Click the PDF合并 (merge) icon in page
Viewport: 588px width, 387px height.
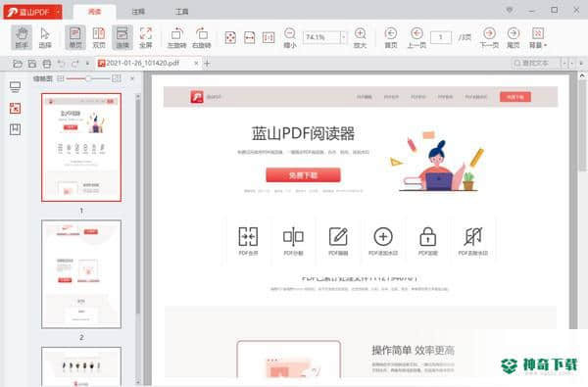[x=248, y=237]
